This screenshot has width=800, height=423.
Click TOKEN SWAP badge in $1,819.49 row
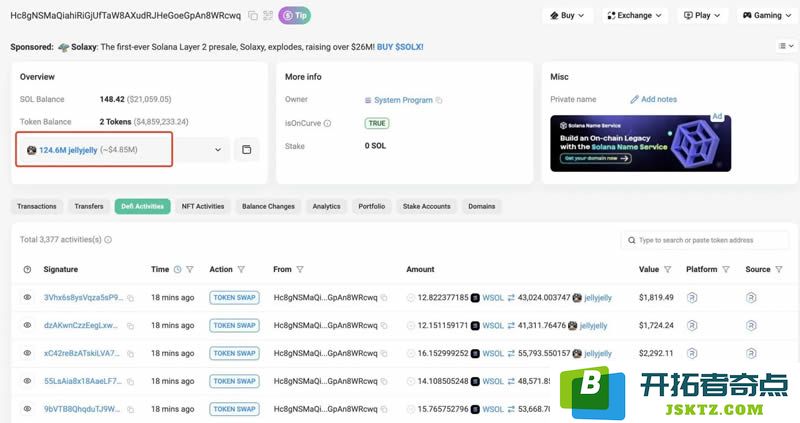234,297
